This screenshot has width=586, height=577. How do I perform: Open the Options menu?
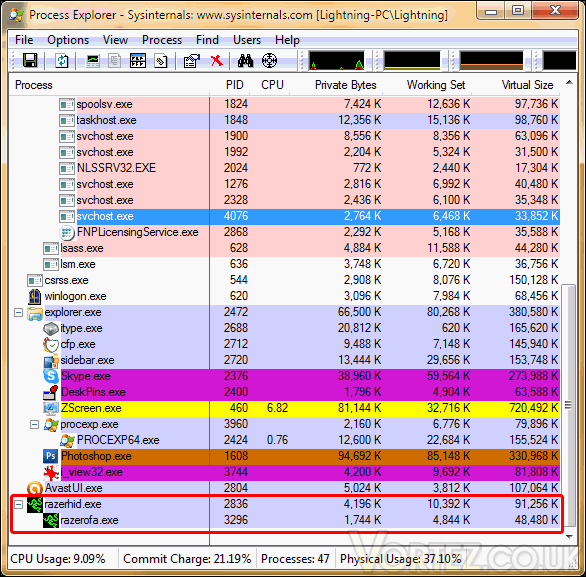point(68,40)
